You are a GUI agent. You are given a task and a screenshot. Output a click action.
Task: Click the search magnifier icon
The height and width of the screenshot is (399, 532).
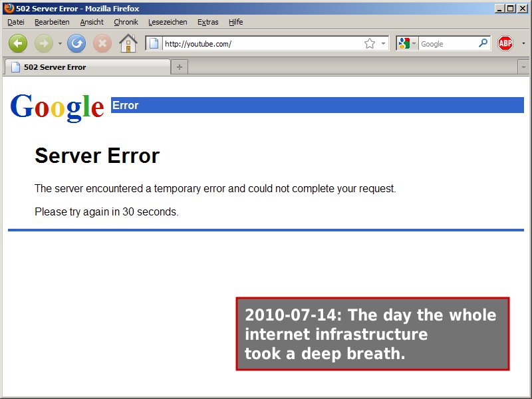[x=483, y=44]
